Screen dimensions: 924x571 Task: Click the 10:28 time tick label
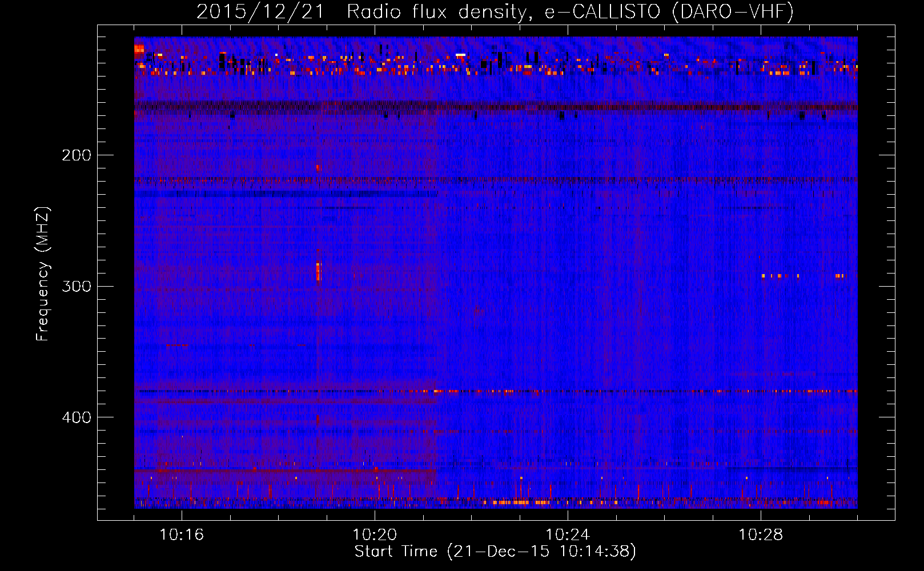(x=761, y=535)
